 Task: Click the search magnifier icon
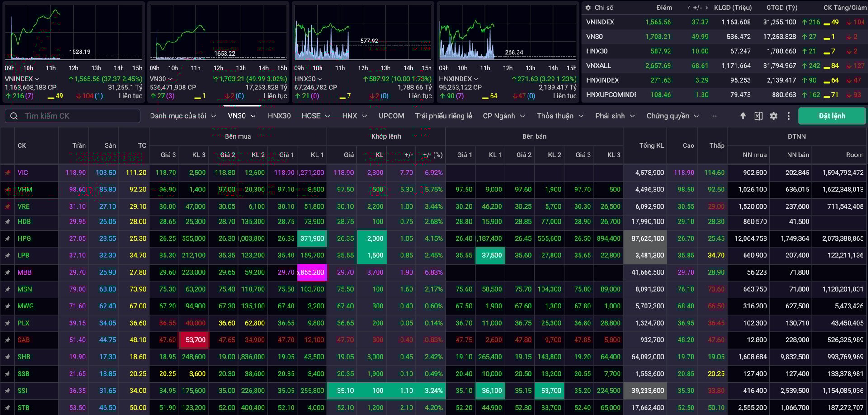[x=14, y=116]
